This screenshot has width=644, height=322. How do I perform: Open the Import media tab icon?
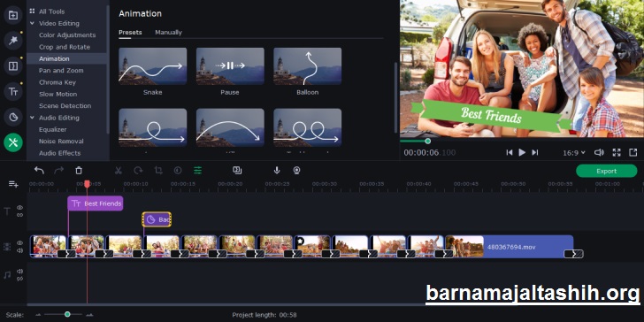click(x=13, y=16)
